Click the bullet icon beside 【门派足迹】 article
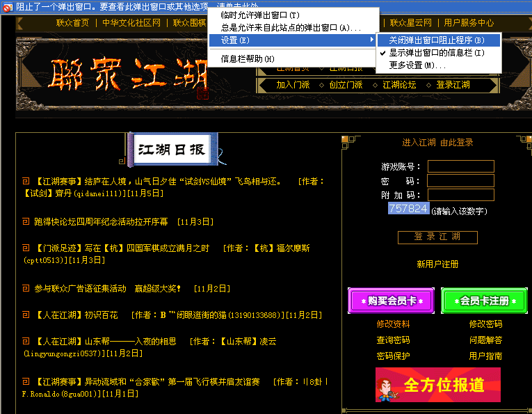 point(26,248)
